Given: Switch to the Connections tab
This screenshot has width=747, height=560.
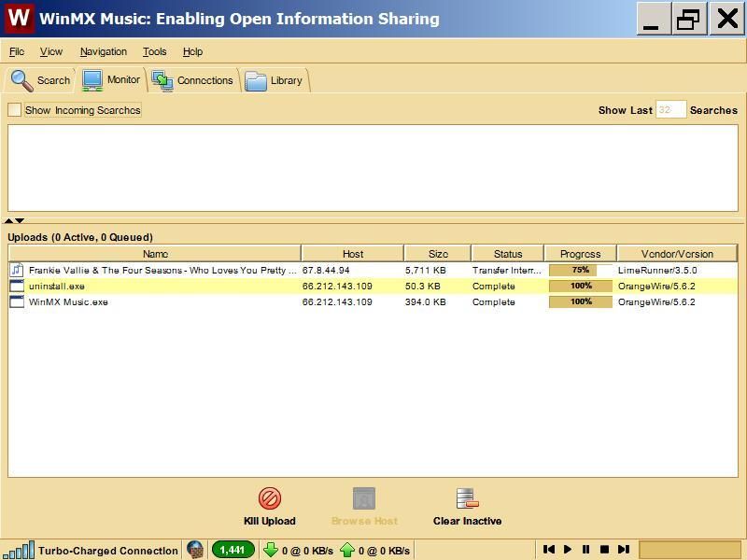Looking at the screenshot, I should 192,80.
